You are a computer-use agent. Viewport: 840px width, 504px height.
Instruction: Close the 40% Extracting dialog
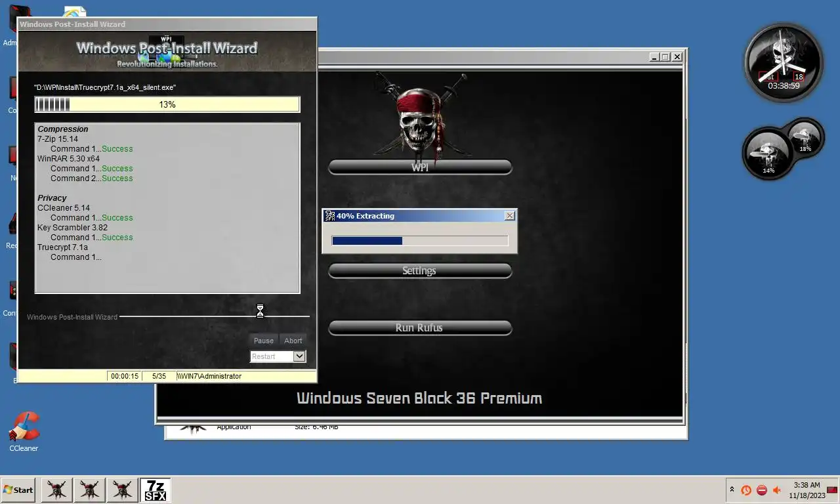point(510,216)
